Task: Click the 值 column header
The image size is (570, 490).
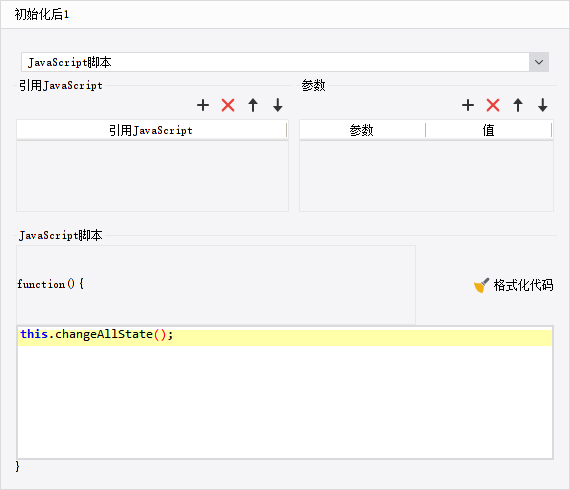Action: pos(489,130)
